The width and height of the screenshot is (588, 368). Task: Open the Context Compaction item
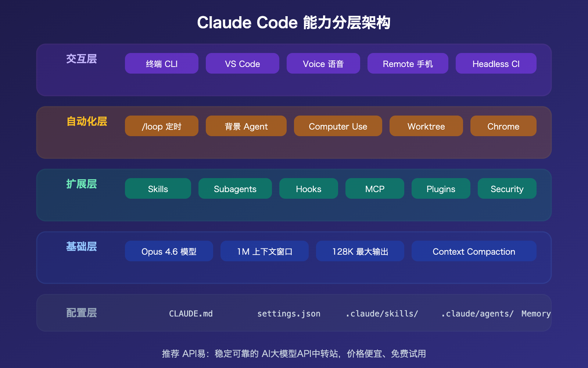pos(474,251)
